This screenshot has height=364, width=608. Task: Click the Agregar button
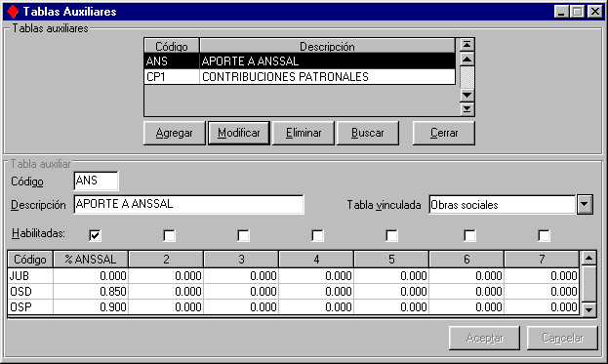tap(174, 133)
